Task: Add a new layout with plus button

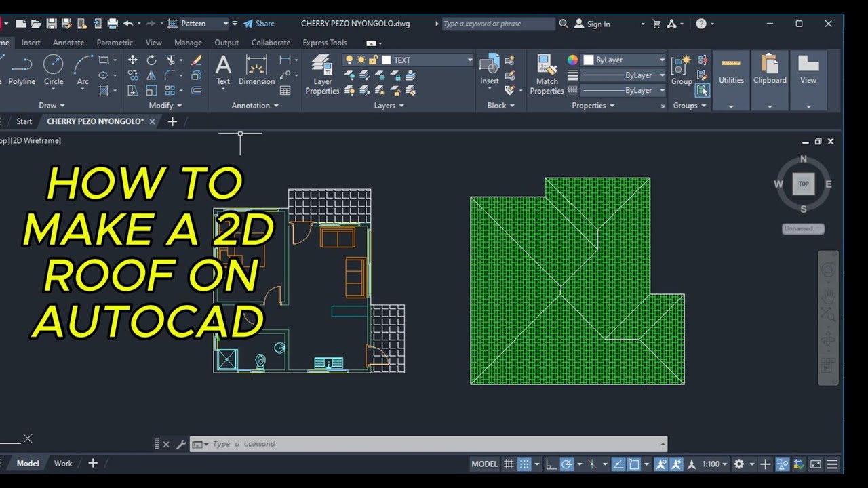Action: tap(93, 464)
